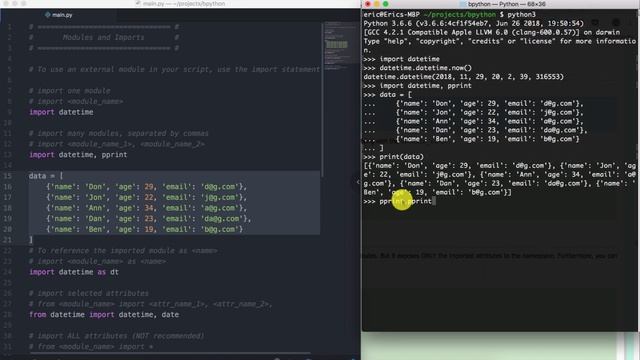Click comment '# To reference the imported module'
This screenshot has width=640, height=360.
click(123, 251)
